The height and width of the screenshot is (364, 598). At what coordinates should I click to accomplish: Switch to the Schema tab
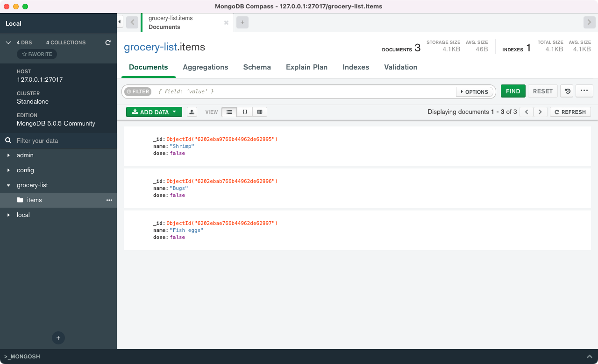pyautogui.click(x=257, y=67)
